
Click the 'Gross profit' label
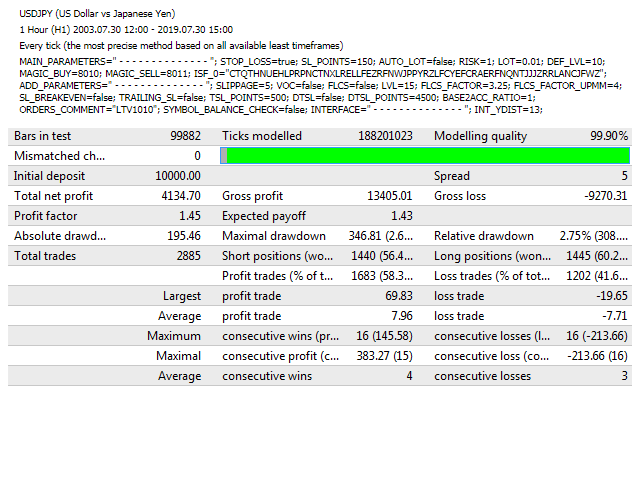[x=252, y=196]
